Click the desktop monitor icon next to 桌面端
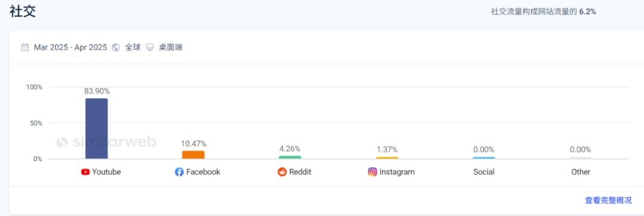 pyautogui.click(x=150, y=48)
